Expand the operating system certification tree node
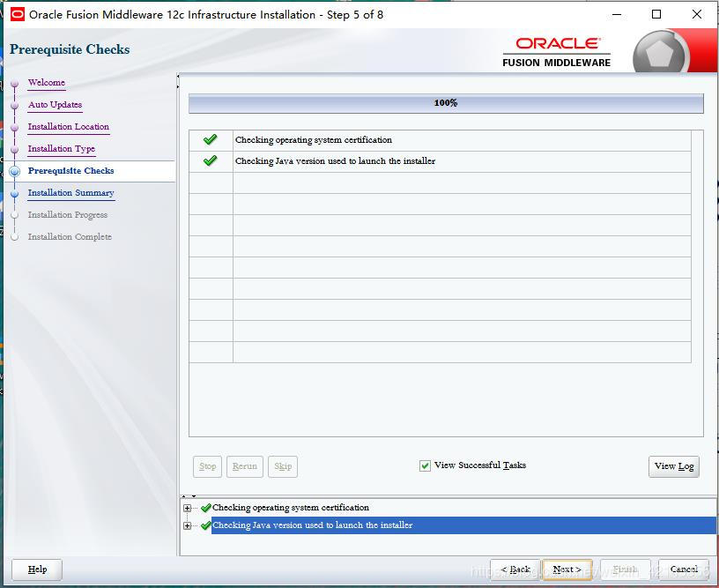 (187, 508)
